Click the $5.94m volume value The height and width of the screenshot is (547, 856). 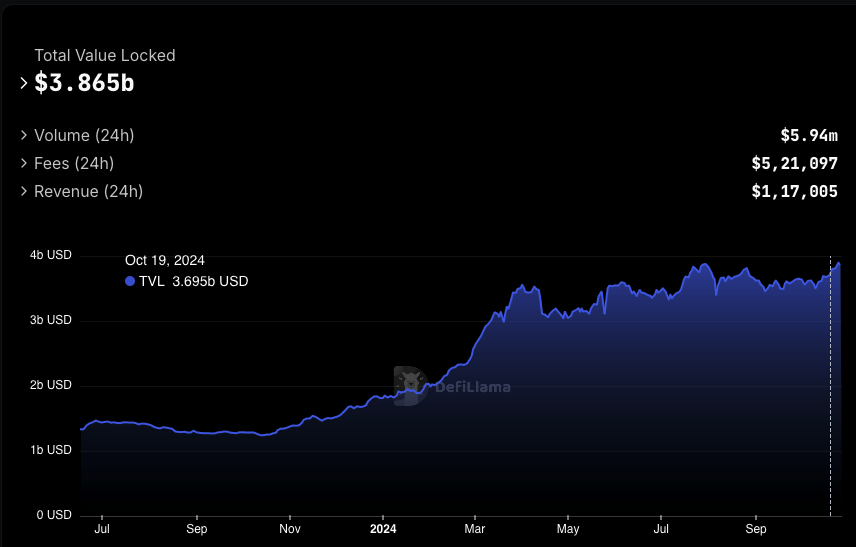point(808,135)
